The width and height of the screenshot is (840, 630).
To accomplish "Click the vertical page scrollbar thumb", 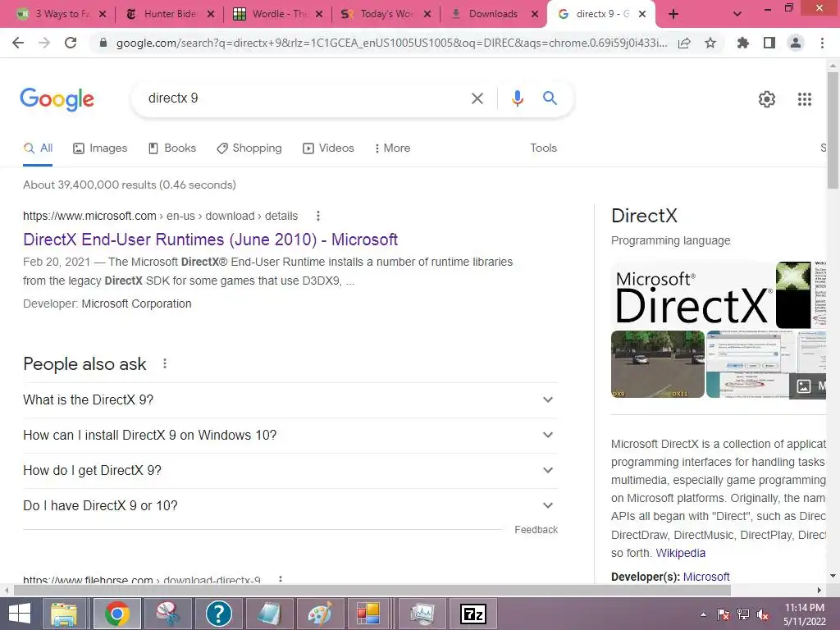I will tap(833, 130).
